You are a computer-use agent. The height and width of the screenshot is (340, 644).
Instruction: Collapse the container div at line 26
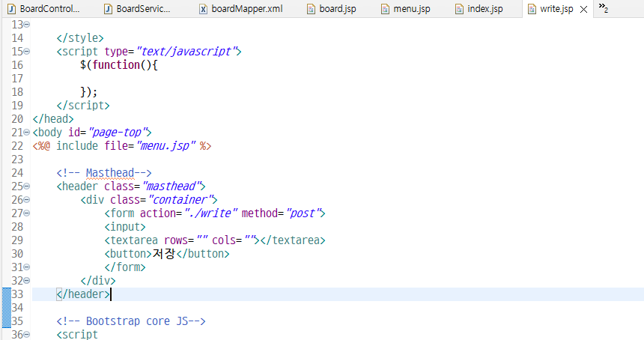(27, 199)
